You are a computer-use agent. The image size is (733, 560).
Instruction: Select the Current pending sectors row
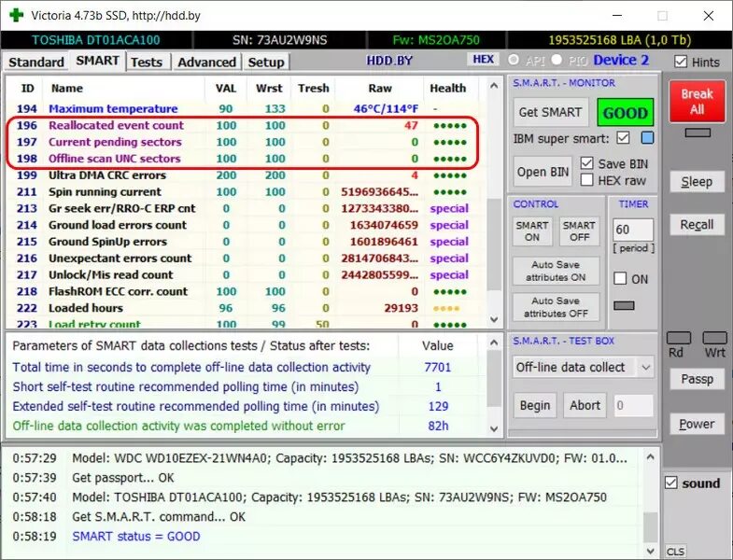coord(242,142)
